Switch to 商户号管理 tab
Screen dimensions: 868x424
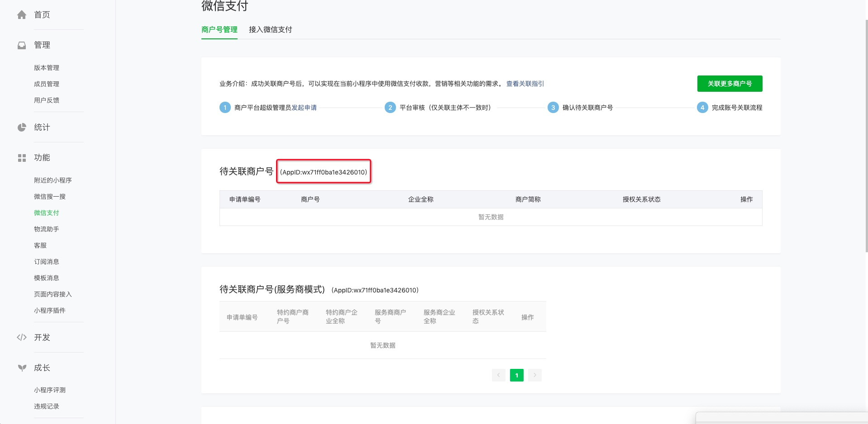tap(219, 29)
